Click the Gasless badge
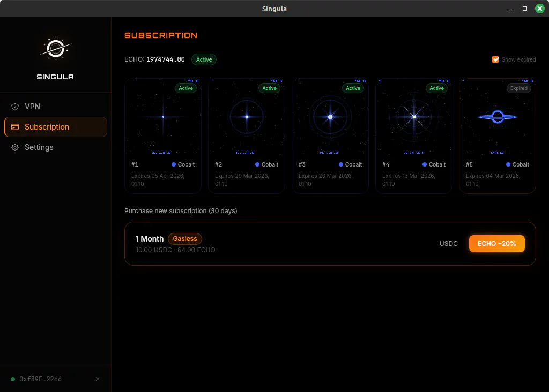 coord(185,238)
